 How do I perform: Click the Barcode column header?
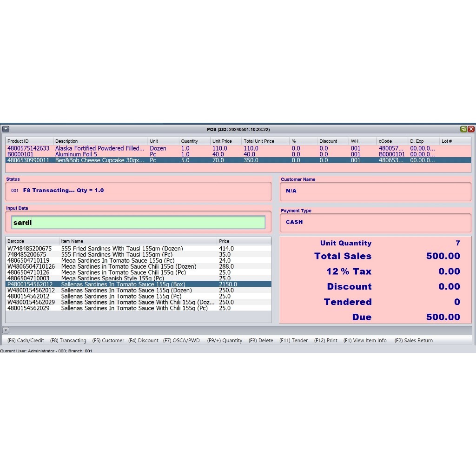(x=32, y=241)
